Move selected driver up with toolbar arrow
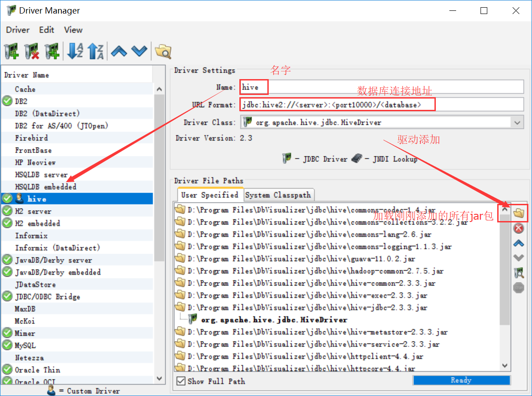Viewport: 532px width, 396px height. (119, 51)
